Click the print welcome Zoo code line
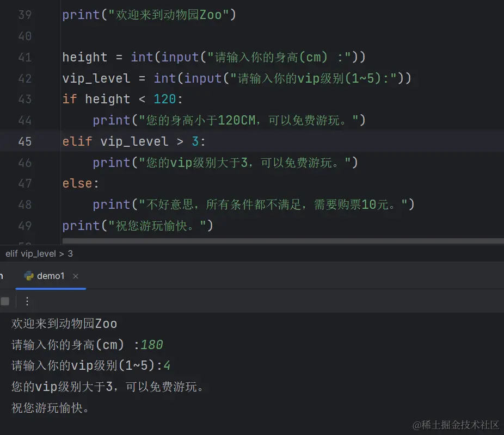 (149, 15)
